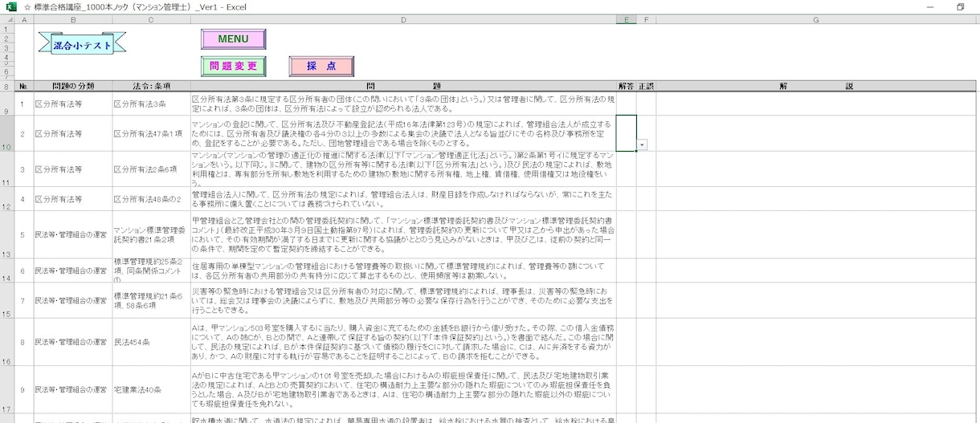
Task: Click cell 区分所有法2条6項
Action: tap(151, 169)
